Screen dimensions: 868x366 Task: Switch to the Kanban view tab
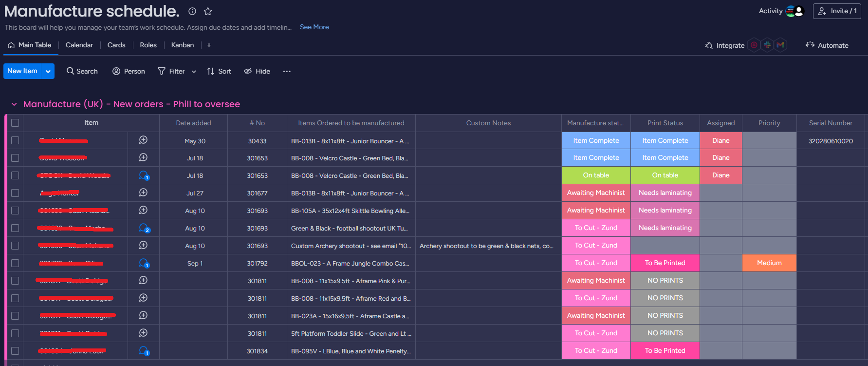(x=182, y=45)
